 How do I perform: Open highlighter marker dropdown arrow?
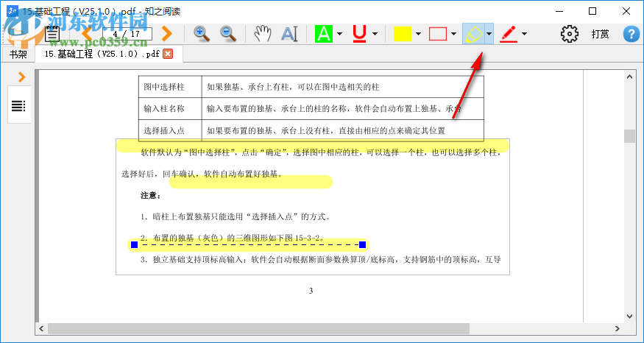point(489,34)
